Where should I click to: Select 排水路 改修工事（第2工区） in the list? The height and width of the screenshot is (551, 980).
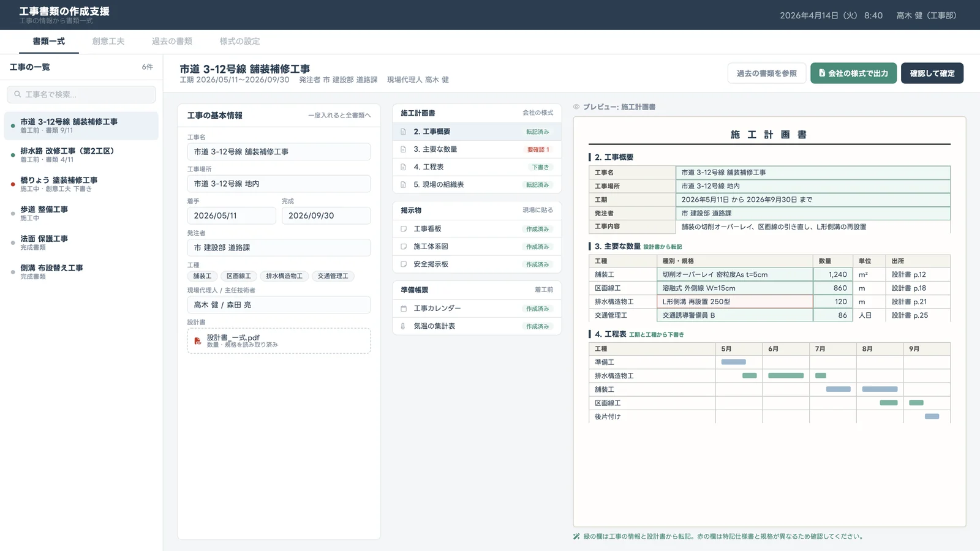[81, 155]
